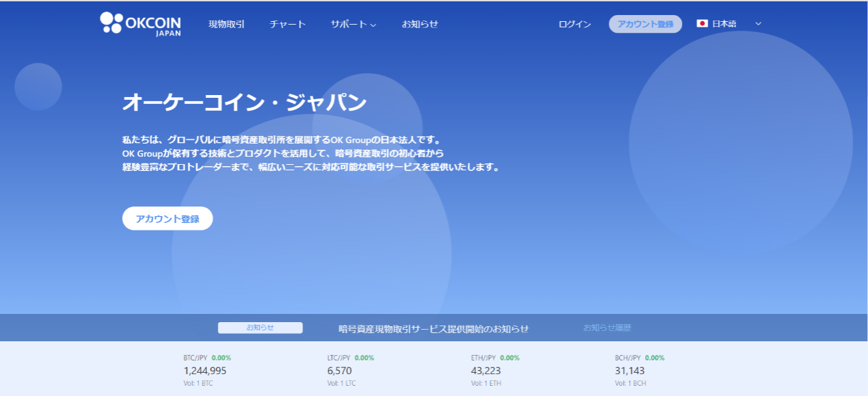Click the Vol: 1 BCH text
Screen dimensions: 868x396
pos(631,384)
